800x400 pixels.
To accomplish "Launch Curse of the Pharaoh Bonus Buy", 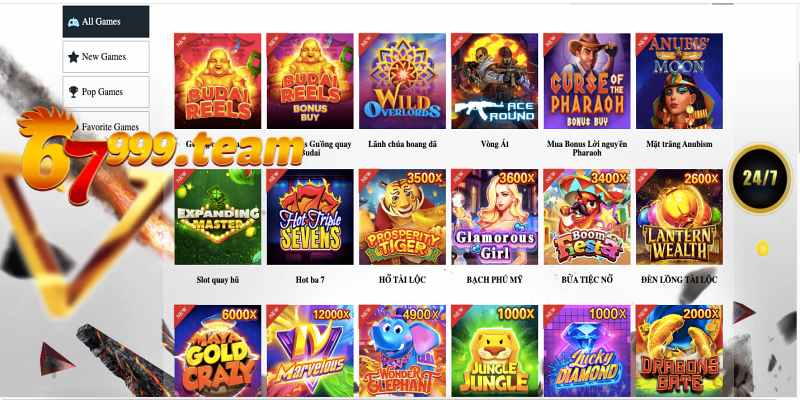I will (x=587, y=81).
